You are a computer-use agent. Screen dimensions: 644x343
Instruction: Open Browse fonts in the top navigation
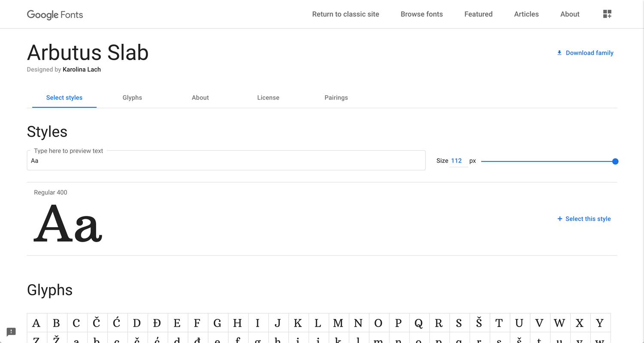422,14
